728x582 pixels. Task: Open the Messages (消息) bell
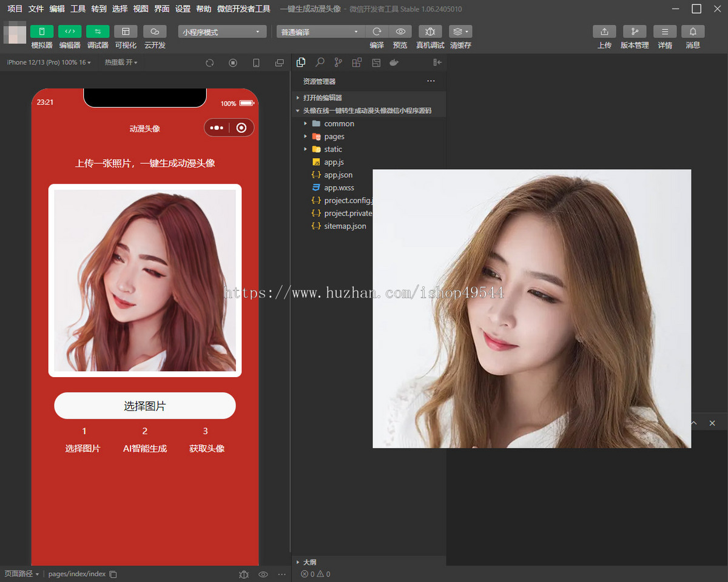coord(693,32)
